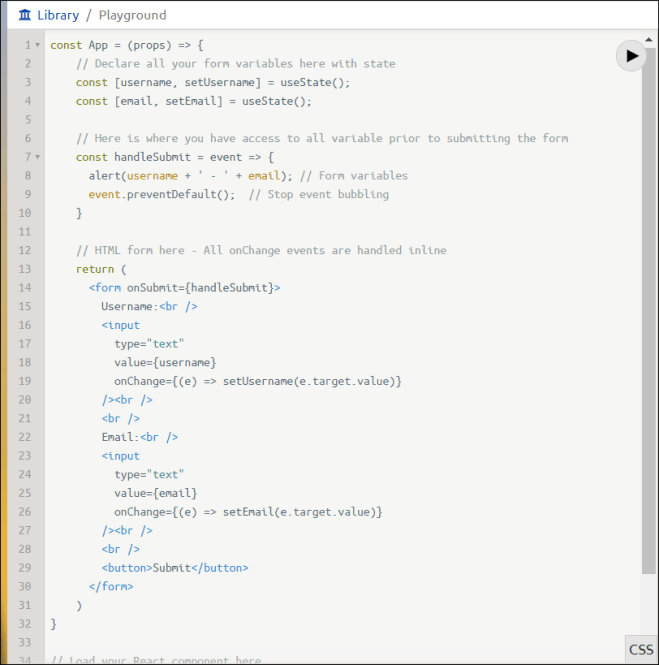Select the Playground breadcrumb item
Viewport: 659px width, 665px height.
point(132,15)
